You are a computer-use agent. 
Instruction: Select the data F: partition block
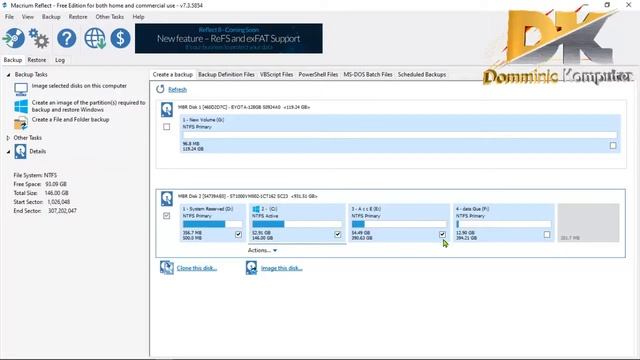(x=504, y=223)
